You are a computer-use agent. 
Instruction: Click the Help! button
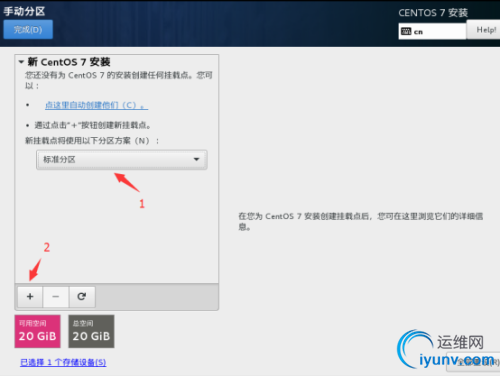(x=484, y=30)
